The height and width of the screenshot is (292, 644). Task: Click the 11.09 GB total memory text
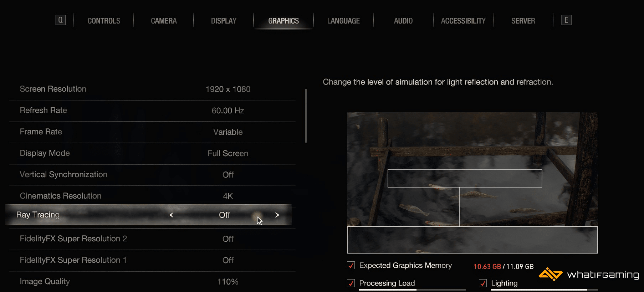520,267
